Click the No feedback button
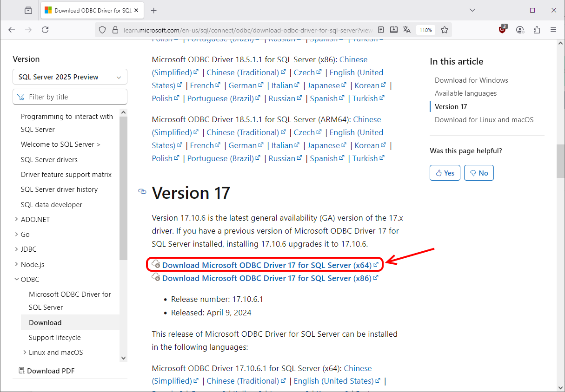 pos(479,173)
